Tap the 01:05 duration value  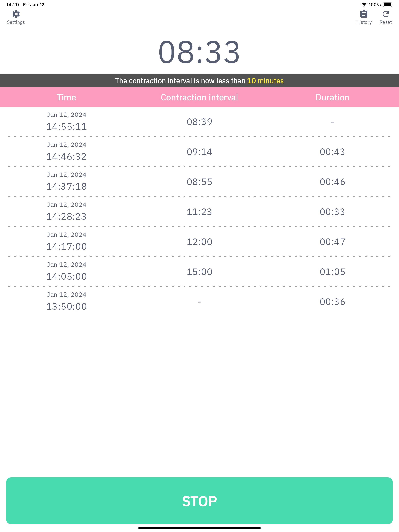pyautogui.click(x=332, y=272)
